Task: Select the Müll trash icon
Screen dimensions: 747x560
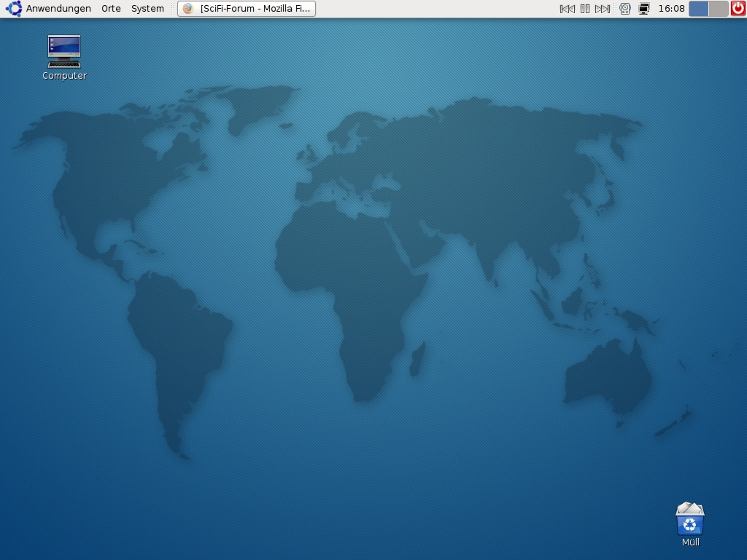Action: point(690,518)
